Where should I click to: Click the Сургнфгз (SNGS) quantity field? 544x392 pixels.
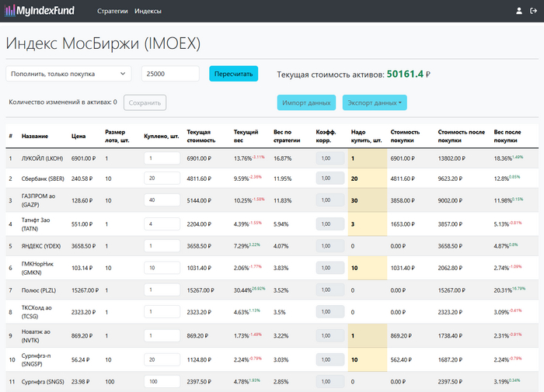pos(162,381)
